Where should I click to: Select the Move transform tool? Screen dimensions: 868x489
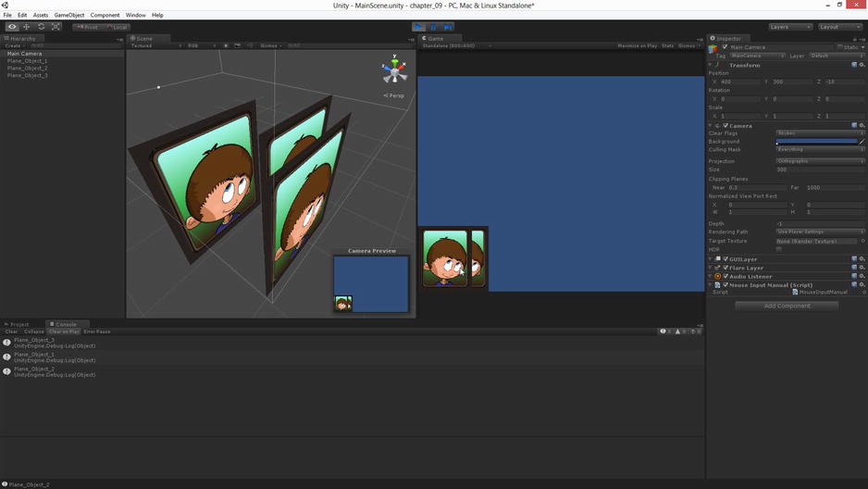pyautogui.click(x=26, y=27)
